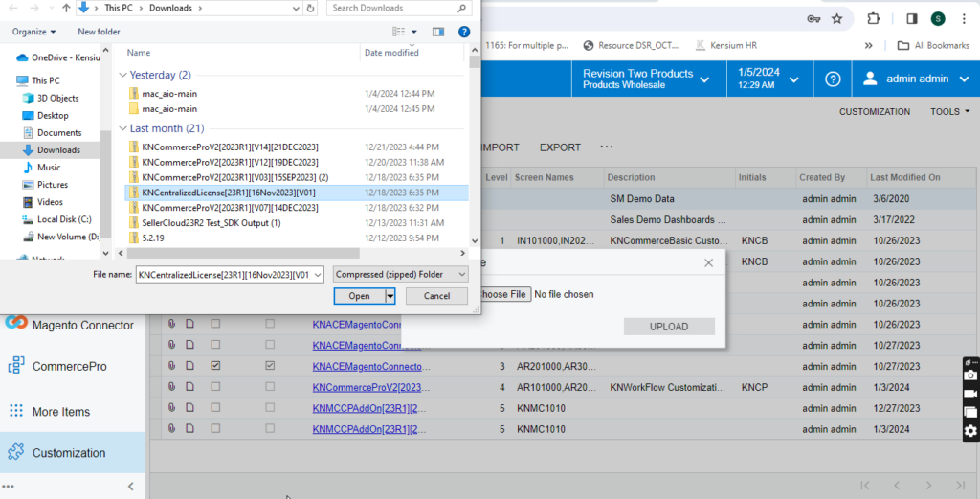
Task: Click the attachment paperclip in KNCommerceProV2 row
Action: coord(171,387)
